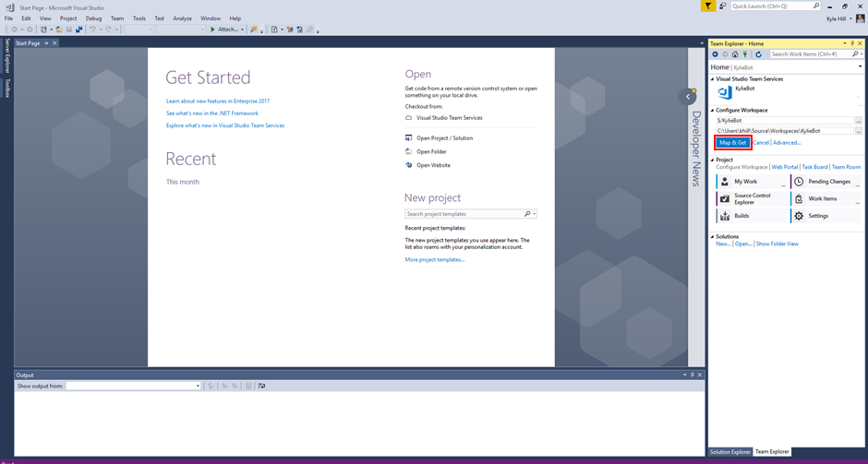This screenshot has width=868, height=464.
Task: Toggle auto-hide pin on Output window
Action: [x=692, y=375]
